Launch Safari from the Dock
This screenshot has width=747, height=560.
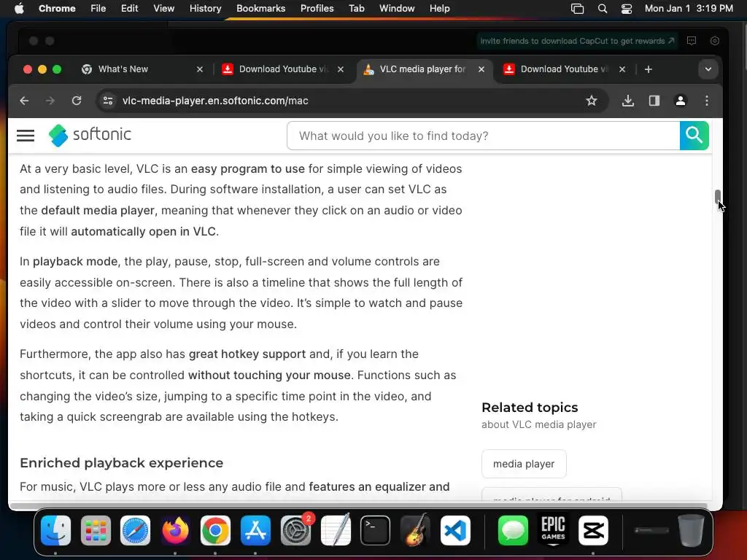(x=135, y=530)
